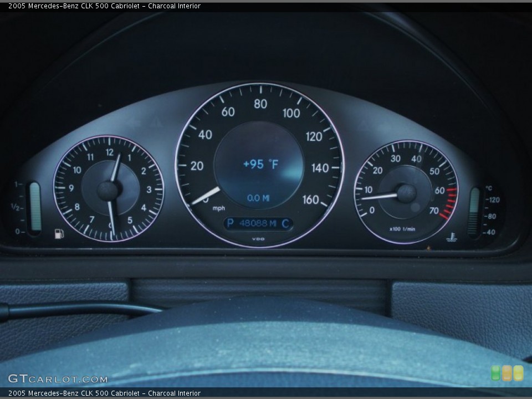Viewport: 532px width, 399px height.
Task: Click the "P" gear indicator
Action: [x=230, y=223]
